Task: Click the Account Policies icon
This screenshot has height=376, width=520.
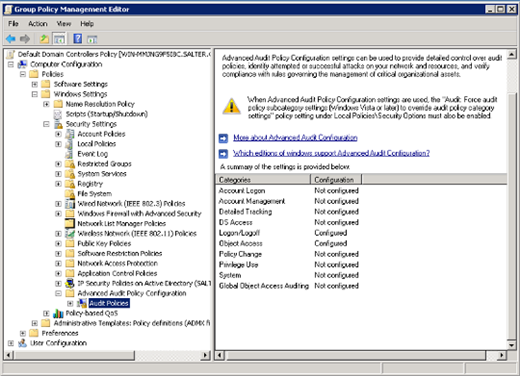Action: 70,134
